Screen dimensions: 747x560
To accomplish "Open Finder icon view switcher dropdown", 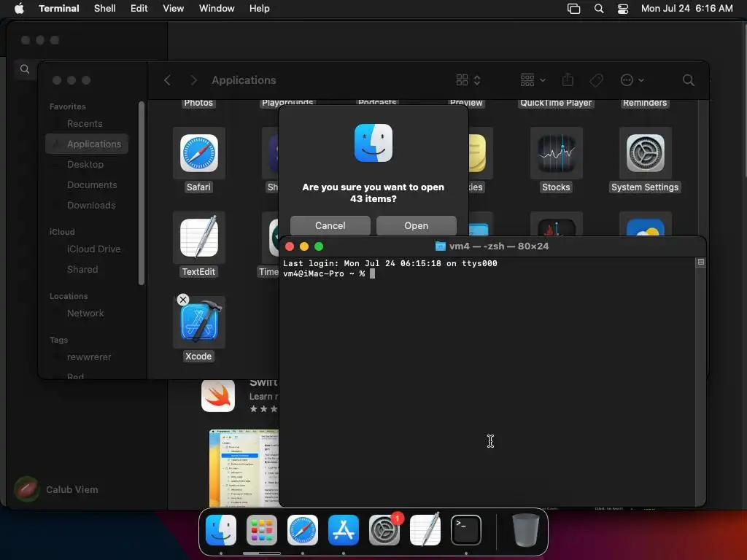I will point(468,80).
